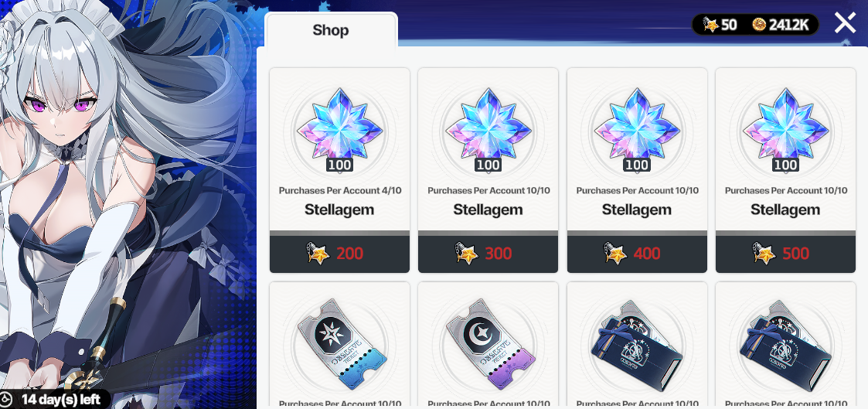Buy Stellagem for 500 event currency

pos(785,254)
